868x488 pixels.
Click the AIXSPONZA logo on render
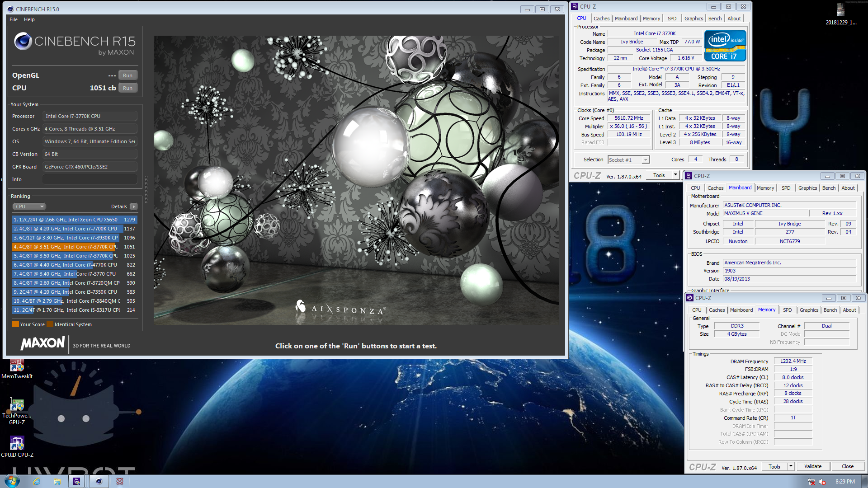340,308
